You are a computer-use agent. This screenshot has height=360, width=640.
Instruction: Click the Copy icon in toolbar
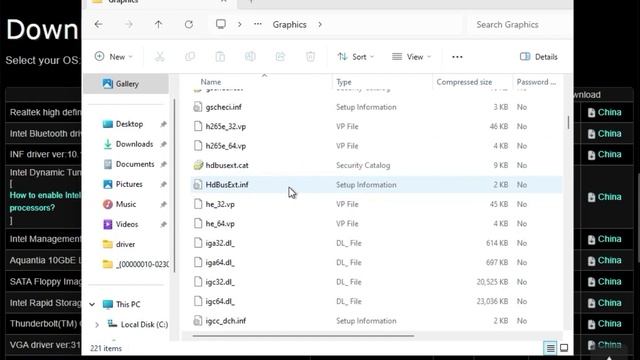(190, 57)
